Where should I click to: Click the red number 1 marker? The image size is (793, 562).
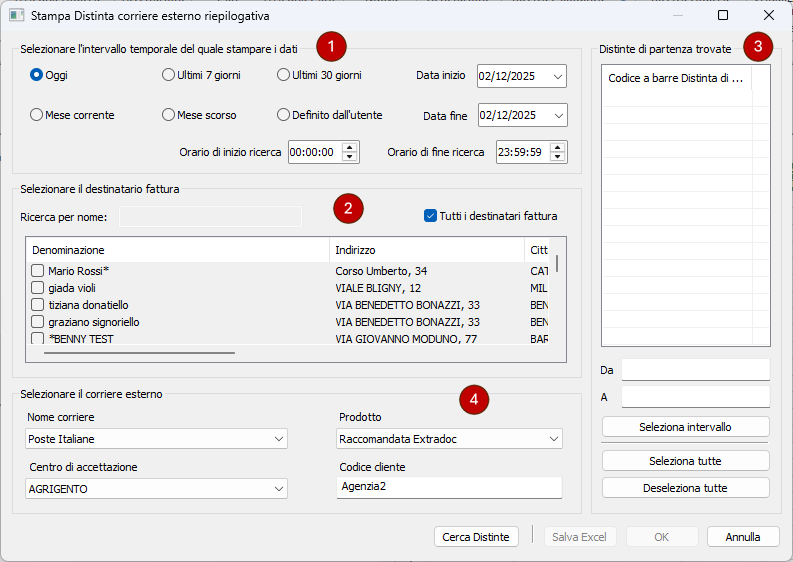[x=331, y=45]
